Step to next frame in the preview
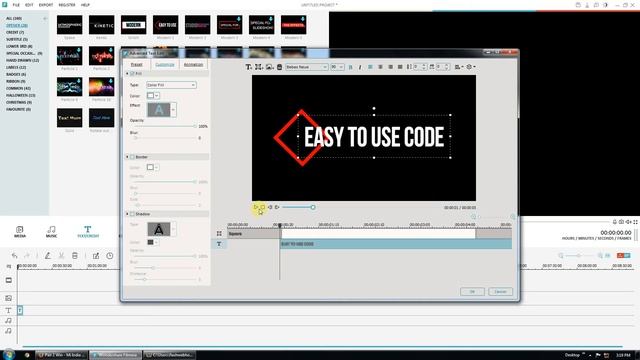 [x=277, y=207]
